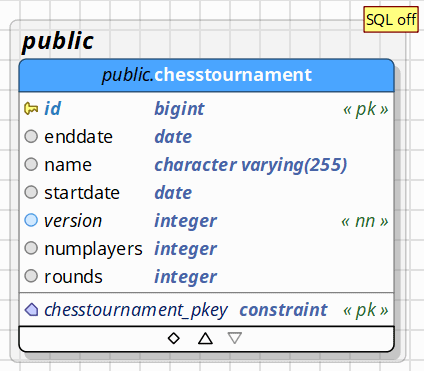
Task: Click the greyed downward triangle in table footer
Action: point(235,338)
